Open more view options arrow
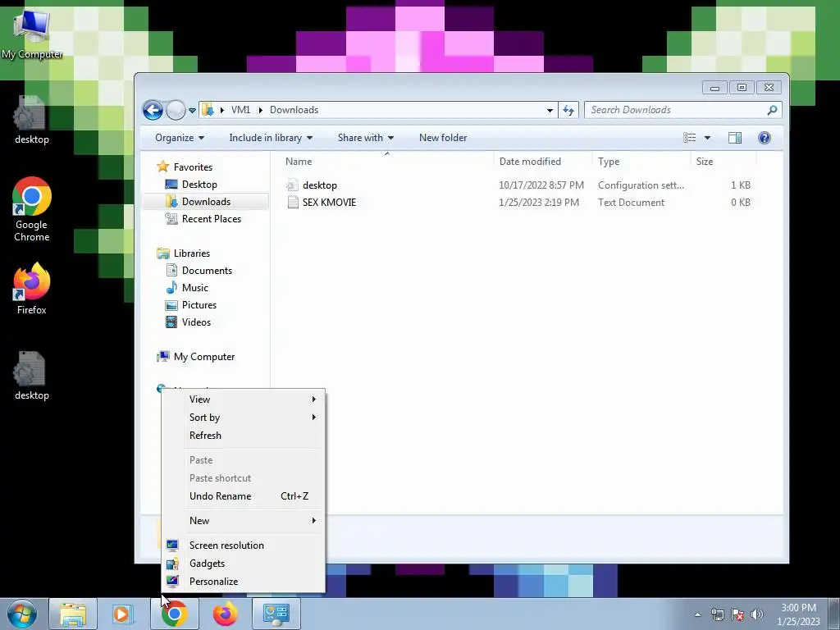 [x=707, y=138]
